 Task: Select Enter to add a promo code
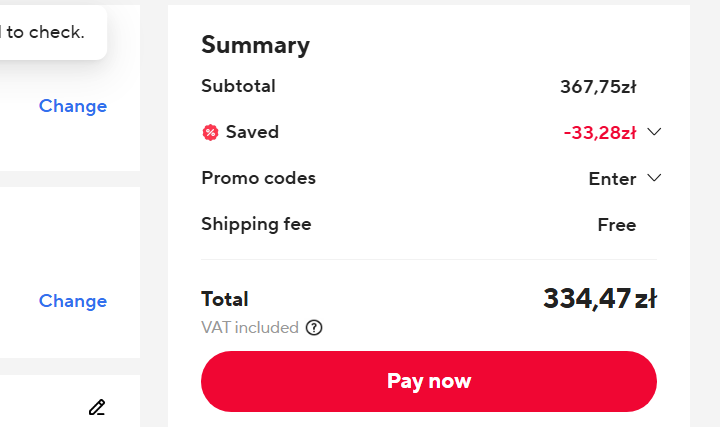coord(612,179)
